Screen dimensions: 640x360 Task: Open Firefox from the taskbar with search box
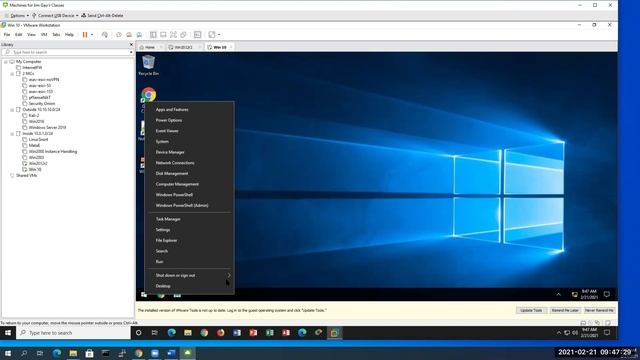[220, 333]
